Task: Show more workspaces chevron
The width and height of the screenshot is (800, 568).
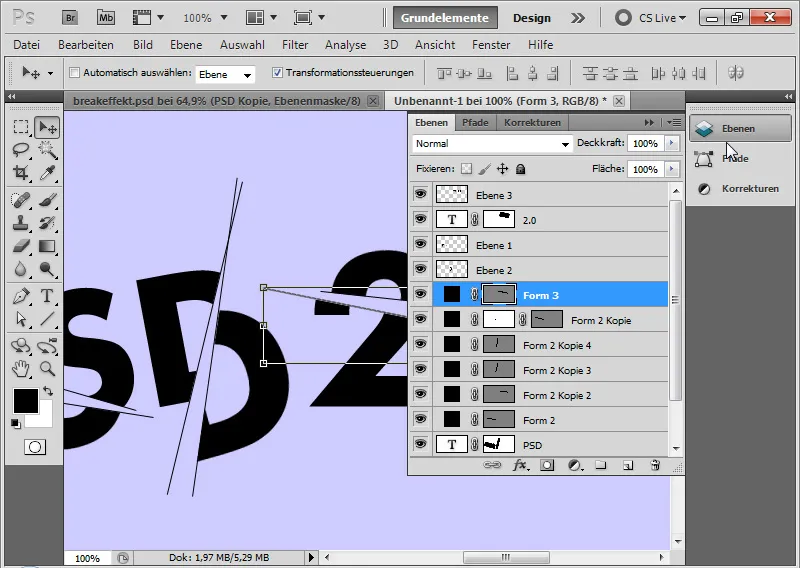Action: coord(578,18)
